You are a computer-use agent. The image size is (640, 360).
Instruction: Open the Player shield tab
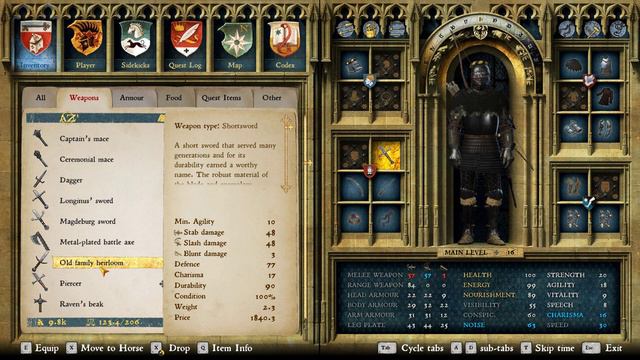point(85,44)
